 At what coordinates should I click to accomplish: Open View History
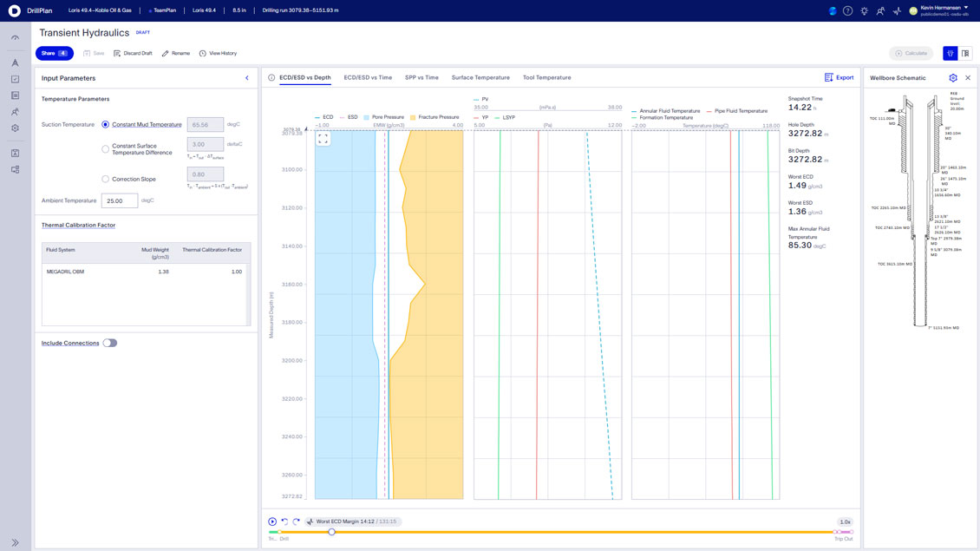(x=219, y=53)
